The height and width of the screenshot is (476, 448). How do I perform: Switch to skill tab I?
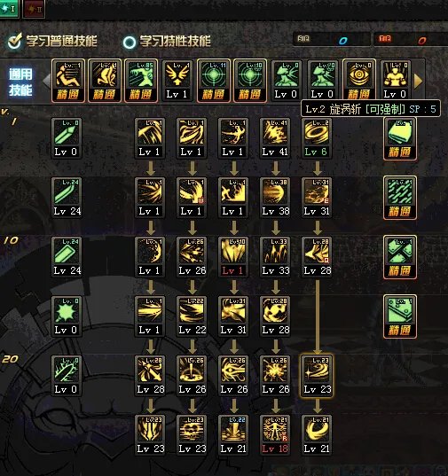tap(9, 9)
